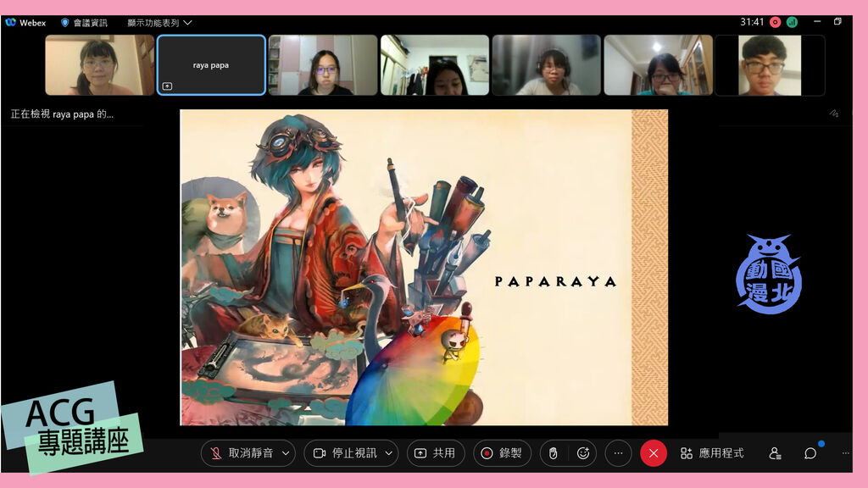Open video options arrow beside 停止視訊
Image resolution: width=868 pixels, height=488 pixels.
tap(388, 453)
